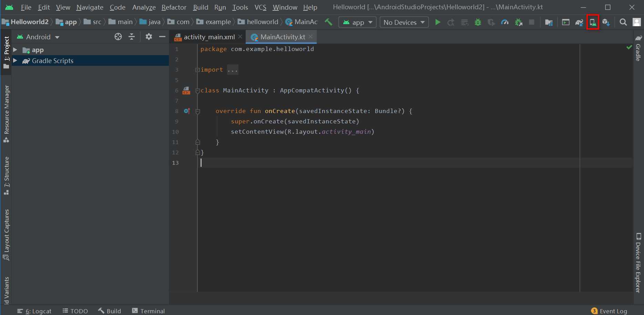This screenshot has width=644, height=315.
Task: Open the AVD Manager icon
Action: click(593, 22)
